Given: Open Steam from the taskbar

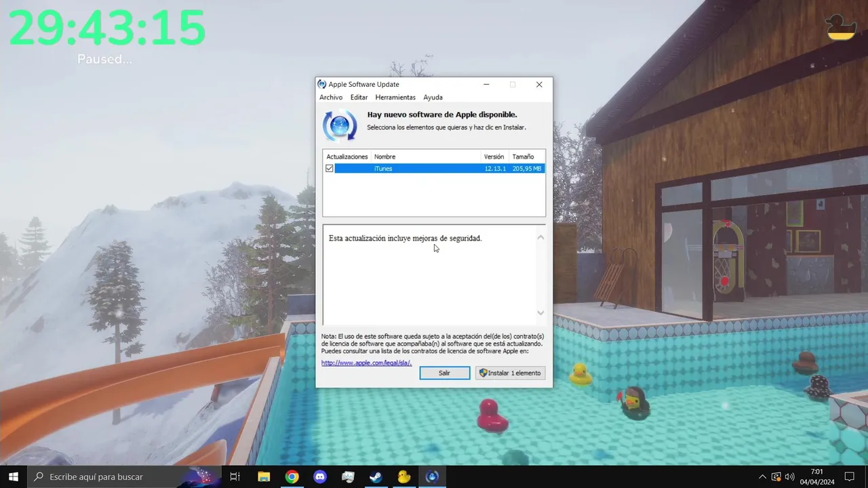Looking at the screenshot, I should tap(376, 476).
